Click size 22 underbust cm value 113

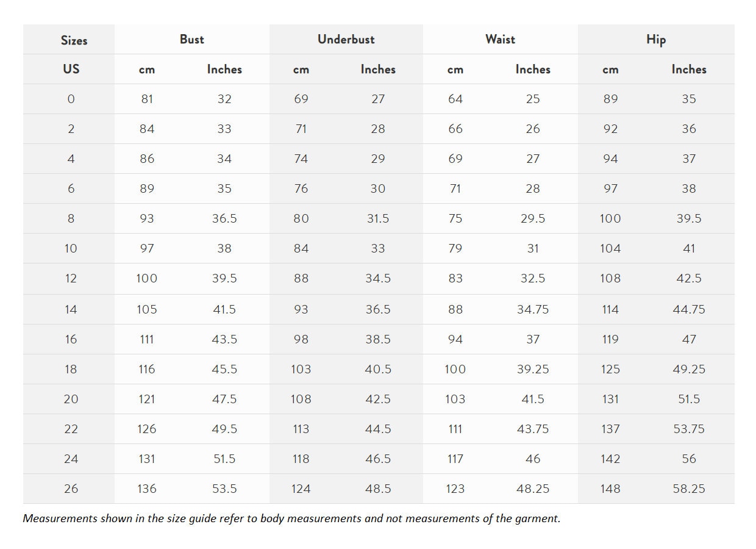[301, 429]
